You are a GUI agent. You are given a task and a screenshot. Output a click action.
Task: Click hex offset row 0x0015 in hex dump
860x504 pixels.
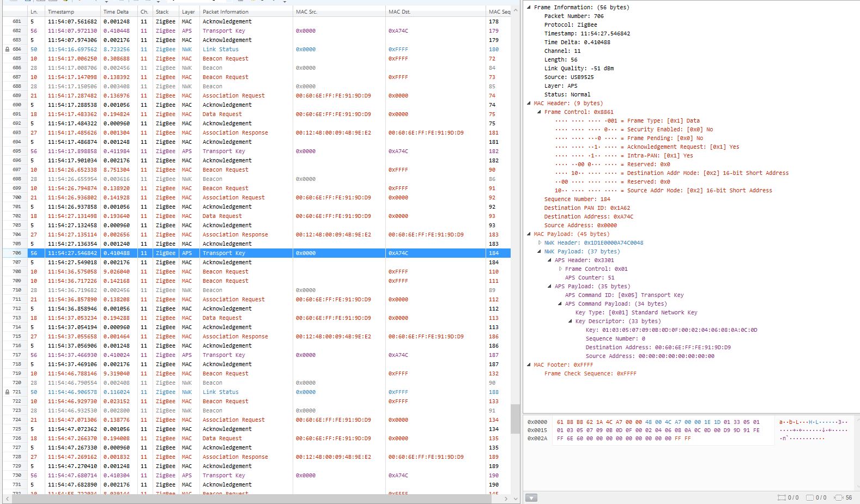(x=537, y=430)
